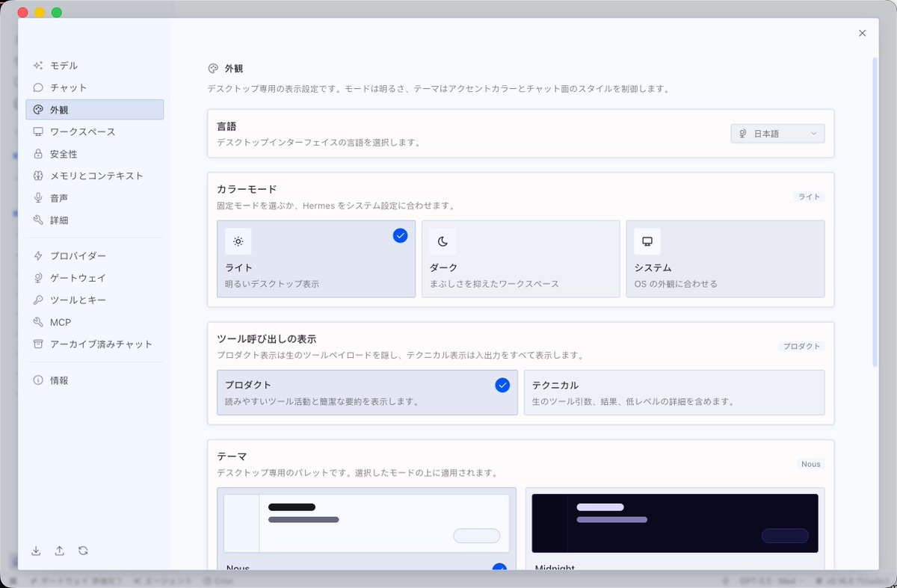Viewport: 897px width, 588px height.
Task: Click the Nous badge in テーマ header
Action: click(x=811, y=464)
